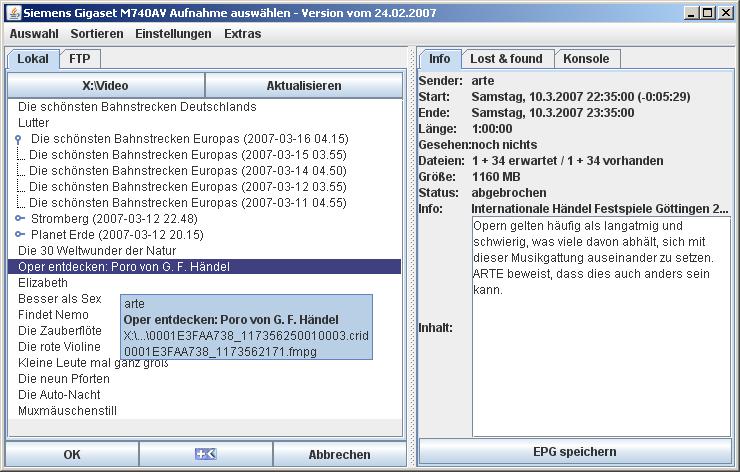
Task: Click the Größe value 1160 MB
Action: 496,177
